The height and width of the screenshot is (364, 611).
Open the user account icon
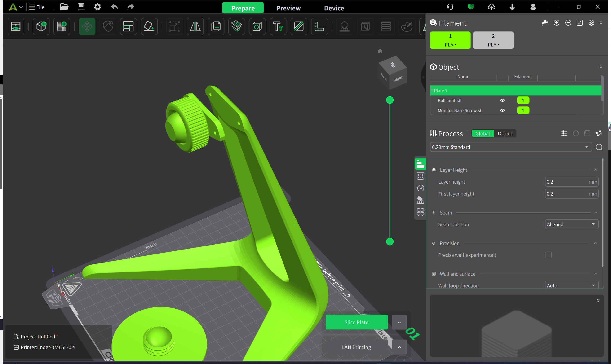(x=533, y=7)
